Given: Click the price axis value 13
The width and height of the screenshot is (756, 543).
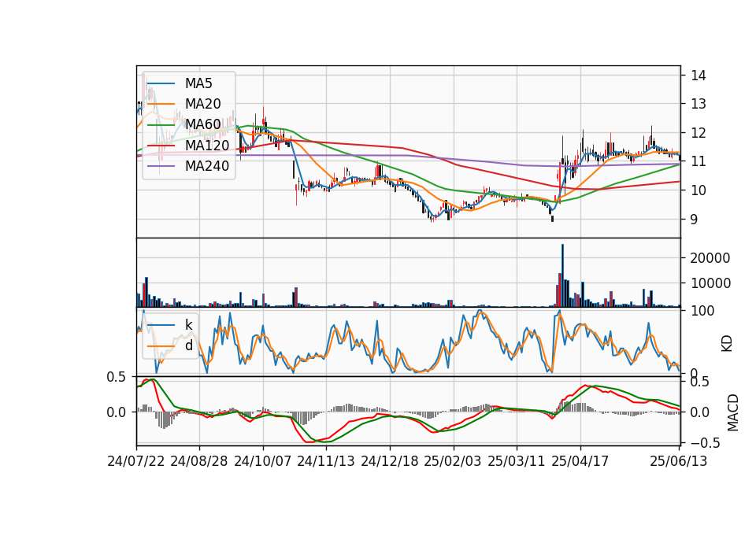Looking at the screenshot, I should [x=699, y=104].
